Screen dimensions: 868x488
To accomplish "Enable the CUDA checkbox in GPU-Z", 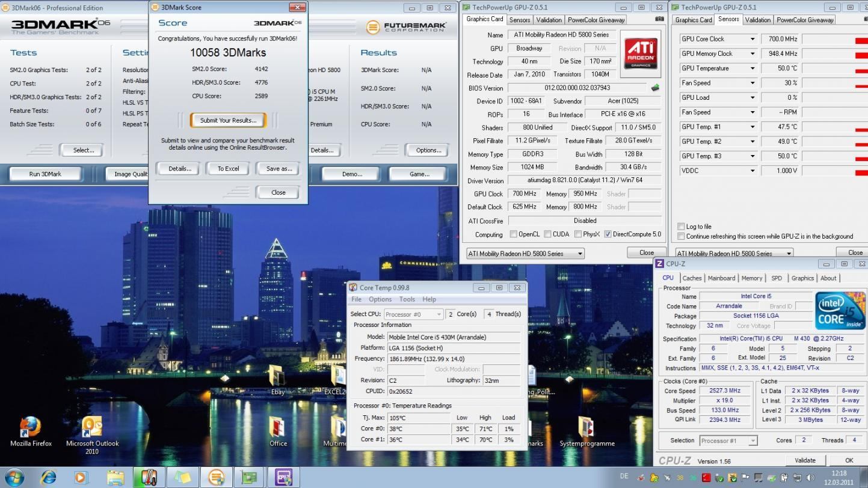I will coord(547,234).
